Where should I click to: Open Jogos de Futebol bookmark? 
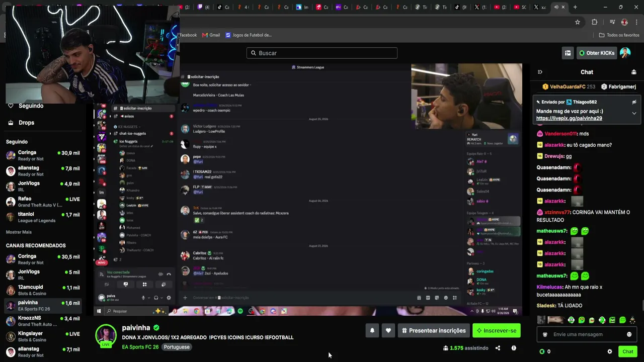(249, 35)
